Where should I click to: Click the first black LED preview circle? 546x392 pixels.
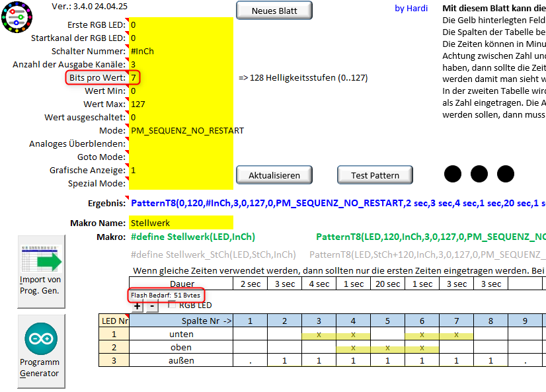click(x=453, y=174)
